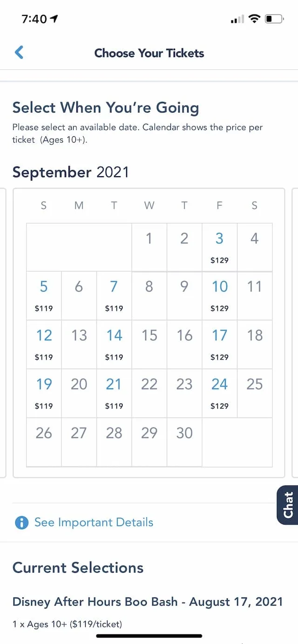The height and width of the screenshot is (644, 298).
Task: Choose September 7 for $119
Action: tap(114, 296)
